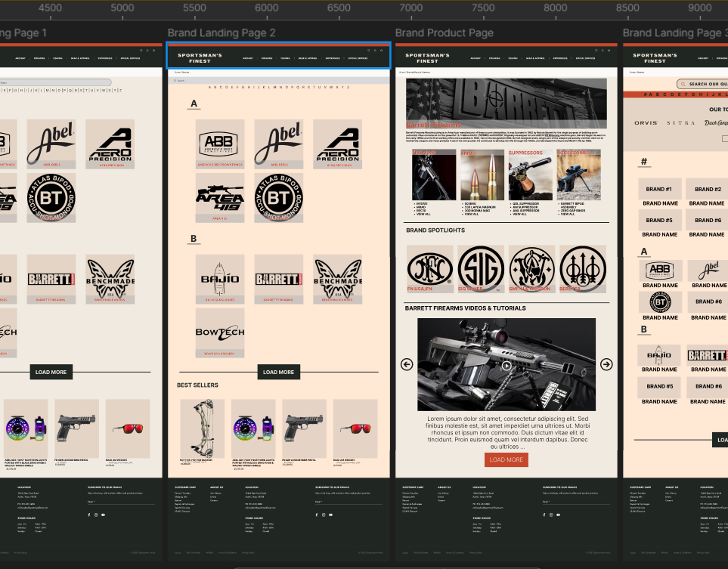Select small Bajio logo in Landing Page 3
The image size is (728, 569).
(659, 355)
